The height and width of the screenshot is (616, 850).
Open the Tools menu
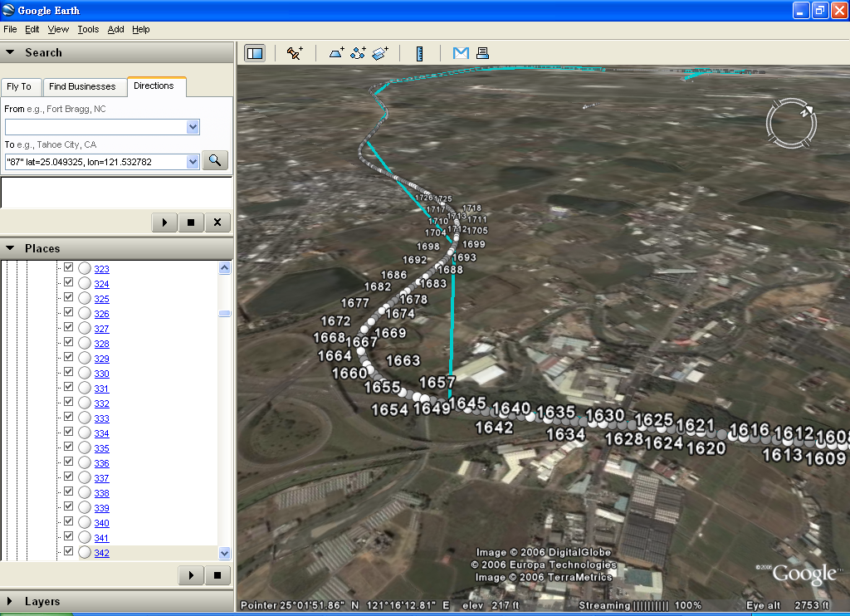[88, 29]
